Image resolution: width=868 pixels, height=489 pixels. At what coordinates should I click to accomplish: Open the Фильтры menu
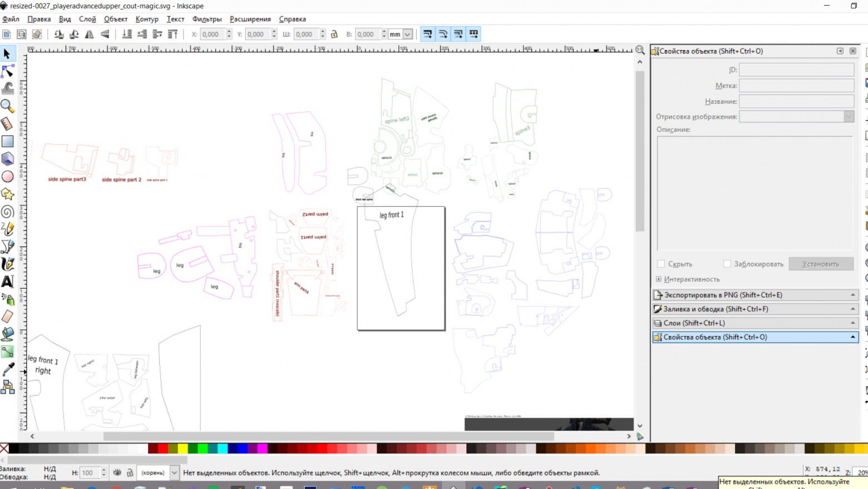pos(206,19)
